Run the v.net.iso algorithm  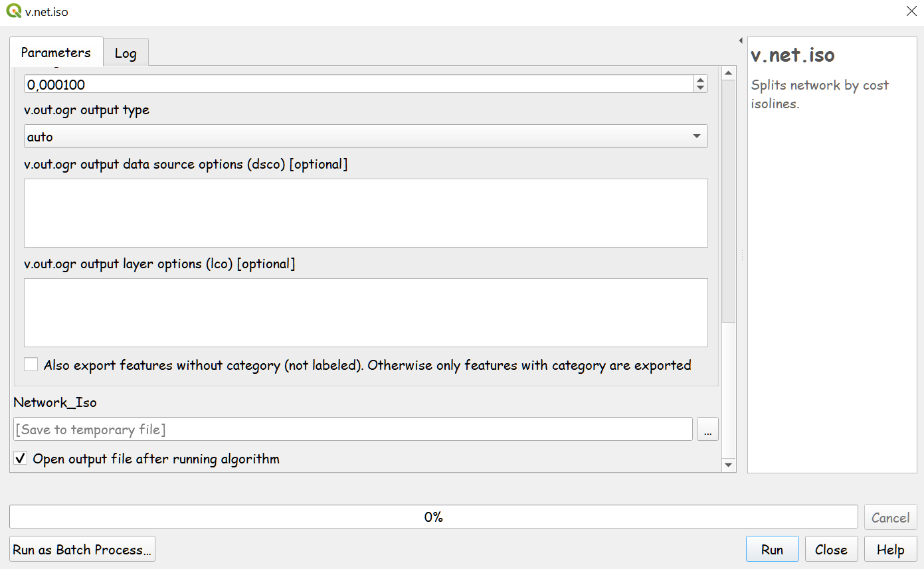pyautogui.click(x=772, y=550)
